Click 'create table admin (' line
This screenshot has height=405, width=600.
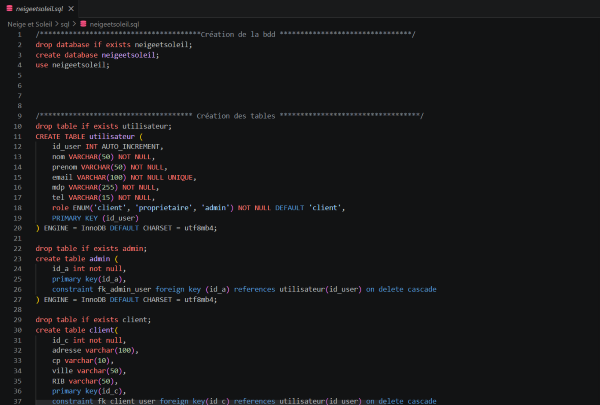pos(77,259)
